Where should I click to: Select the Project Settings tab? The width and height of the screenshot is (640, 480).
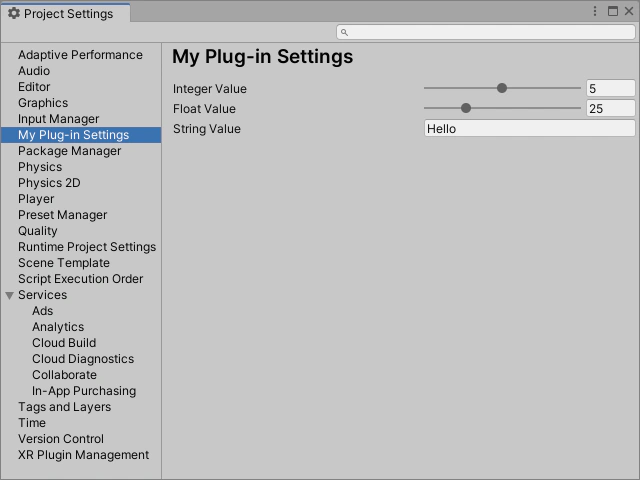click(x=68, y=14)
